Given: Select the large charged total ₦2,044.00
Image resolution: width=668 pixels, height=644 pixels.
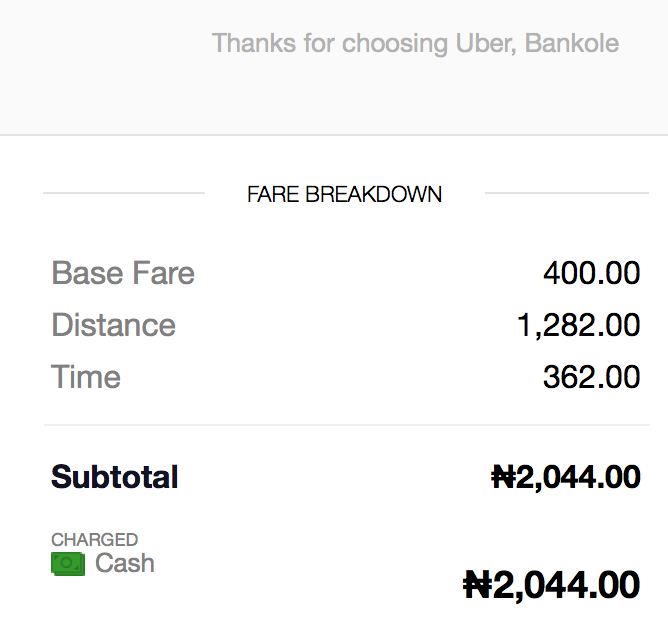Looking at the screenshot, I should [x=551, y=584].
